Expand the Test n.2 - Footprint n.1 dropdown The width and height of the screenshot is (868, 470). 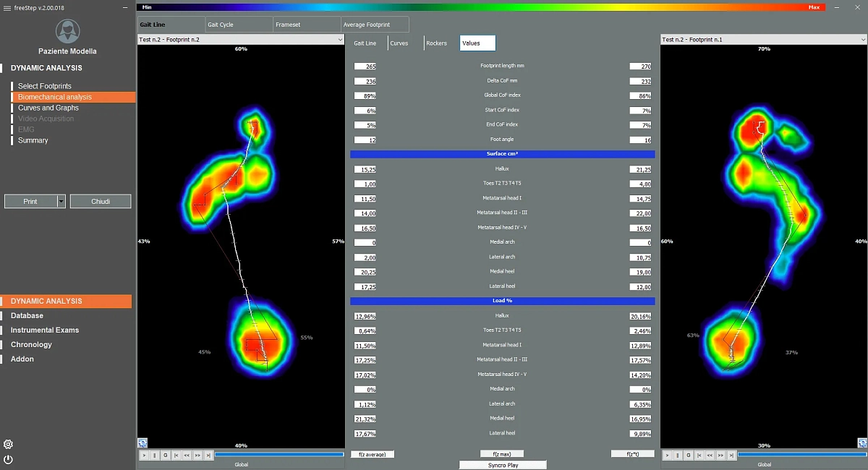(862, 40)
